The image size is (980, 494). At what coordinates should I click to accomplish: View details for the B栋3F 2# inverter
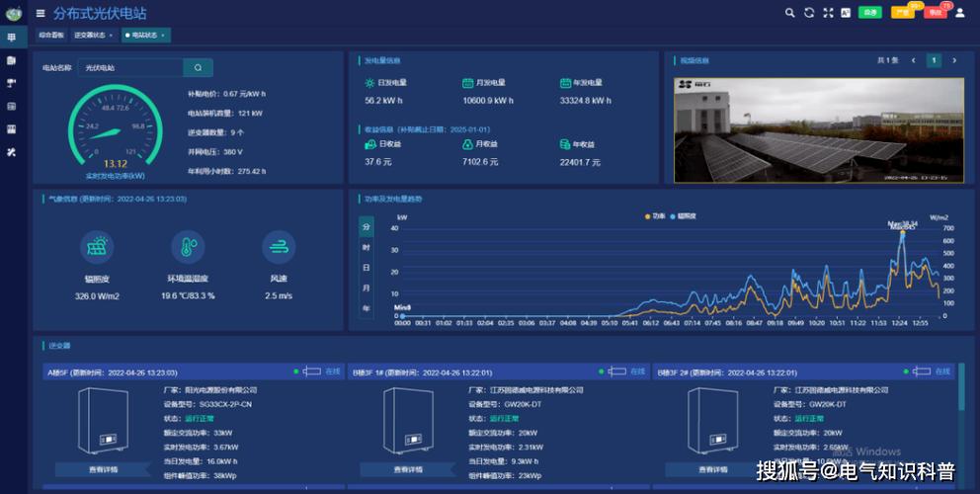pyautogui.click(x=713, y=469)
